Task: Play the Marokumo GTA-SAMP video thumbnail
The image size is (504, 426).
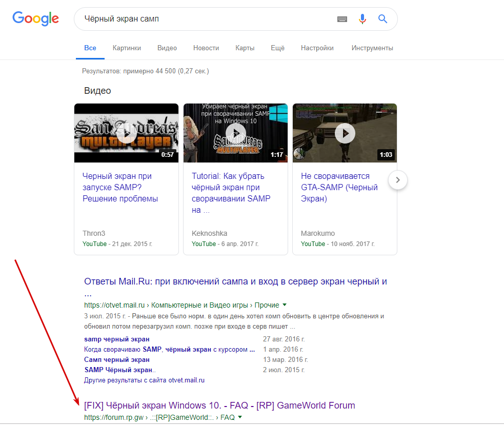Action: coord(345,133)
